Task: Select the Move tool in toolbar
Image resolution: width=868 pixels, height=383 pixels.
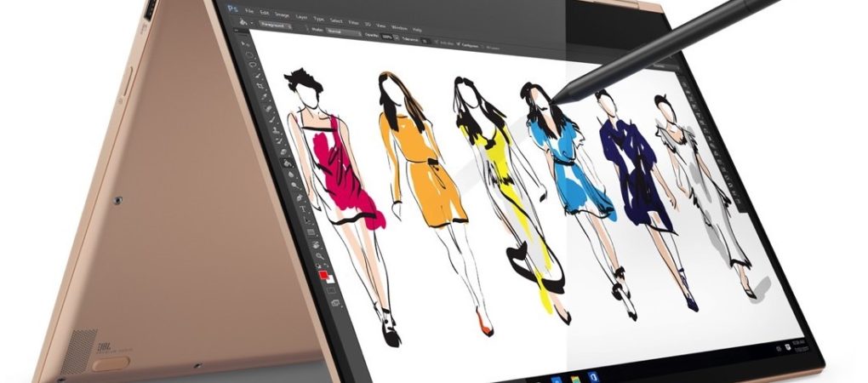Action: [x=246, y=43]
